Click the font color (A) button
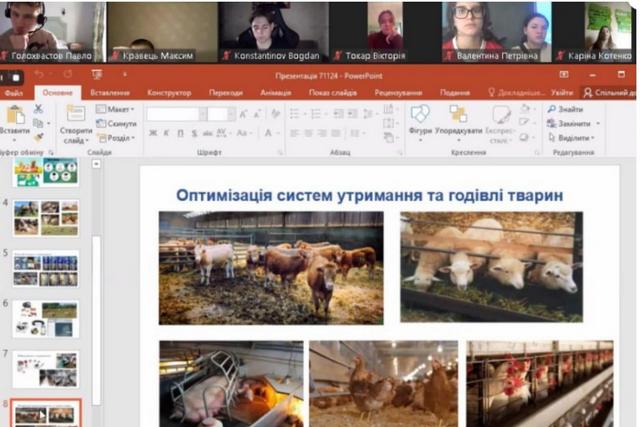640x427 pixels. (x=268, y=133)
